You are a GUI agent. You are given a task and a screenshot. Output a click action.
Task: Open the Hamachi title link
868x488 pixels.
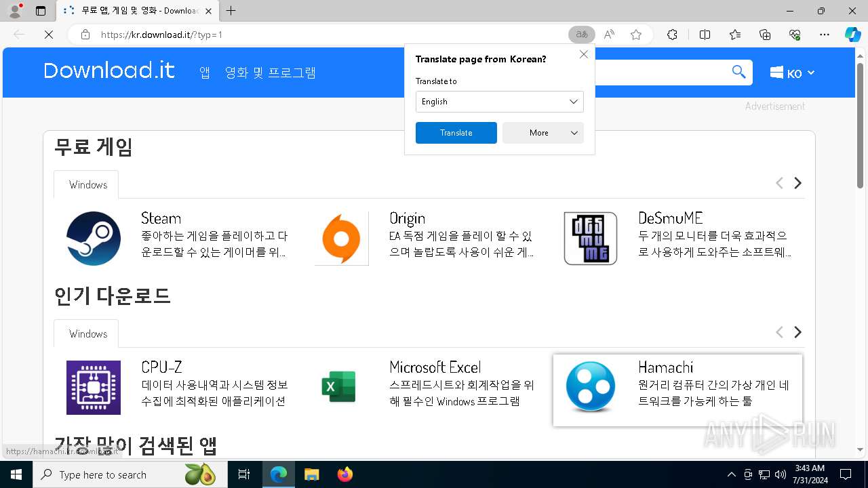click(665, 367)
